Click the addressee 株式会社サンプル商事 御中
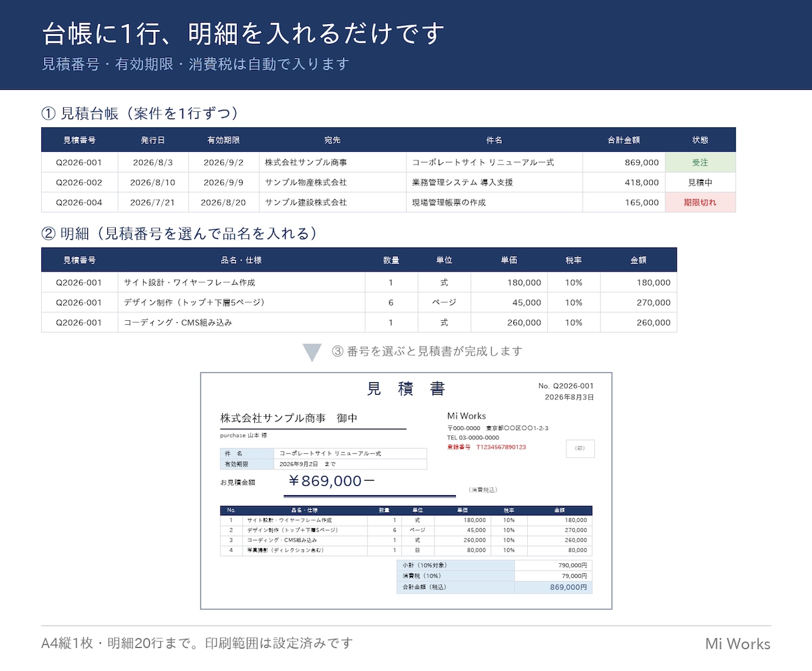Screen dimensions: 812x671 point(289,418)
